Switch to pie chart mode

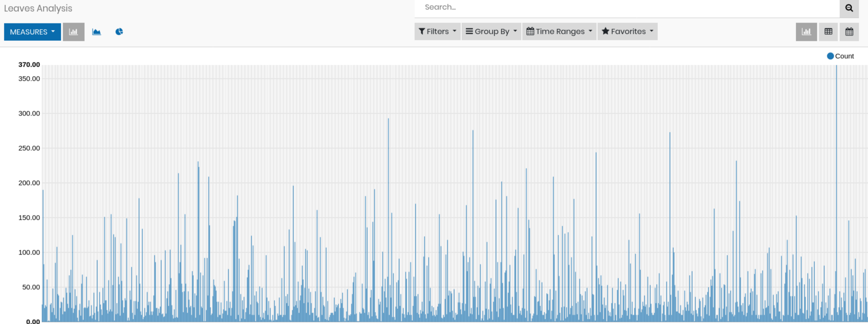pyautogui.click(x=119, y=32)
